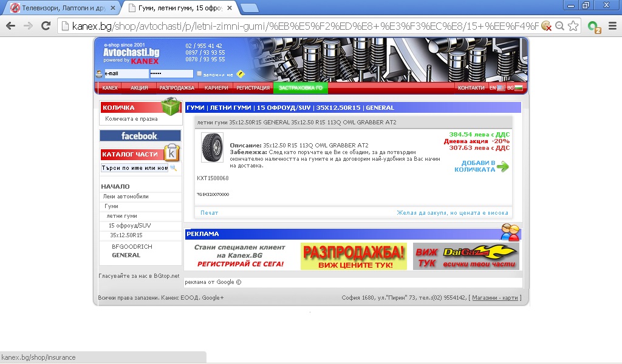
Task: Click the Google+ footer link
Action: pyautogui.click(x=213, y=298)
